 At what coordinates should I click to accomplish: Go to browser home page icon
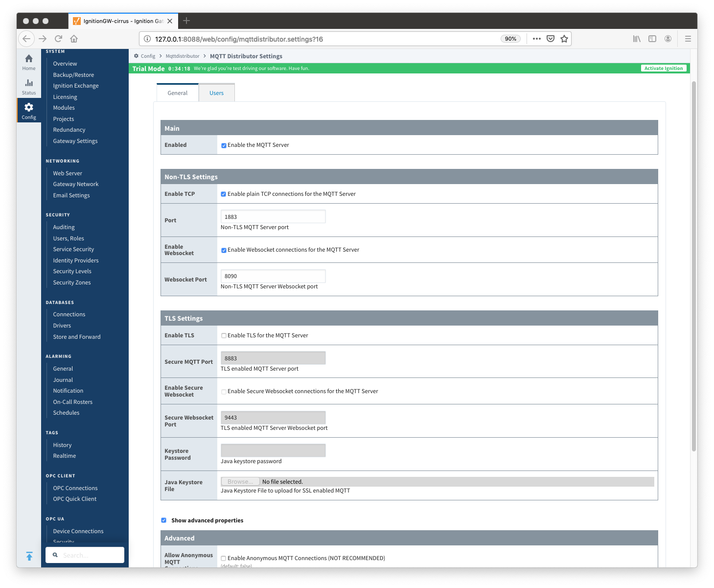[74, 39]
